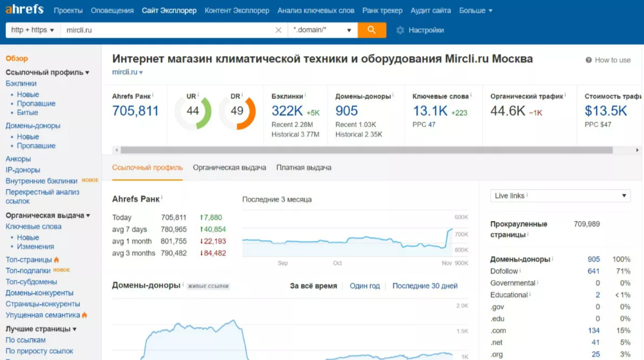This screenshot has height=360, width=644.
Task: Open Контент Эксплорер in top menu
Action: [x=237, y=10]
